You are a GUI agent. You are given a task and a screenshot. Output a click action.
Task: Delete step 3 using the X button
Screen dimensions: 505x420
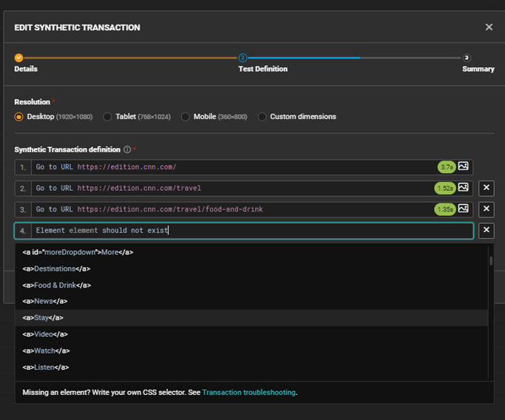coord(487,209)
